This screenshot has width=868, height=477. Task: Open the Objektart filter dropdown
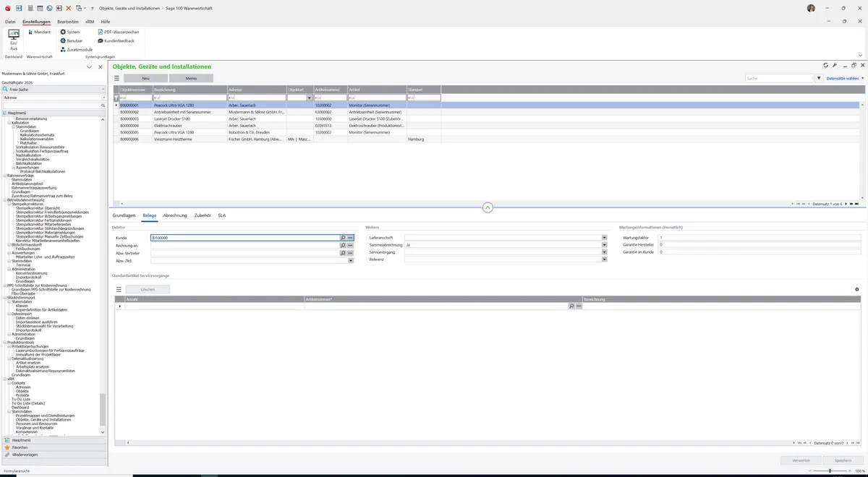310,98
